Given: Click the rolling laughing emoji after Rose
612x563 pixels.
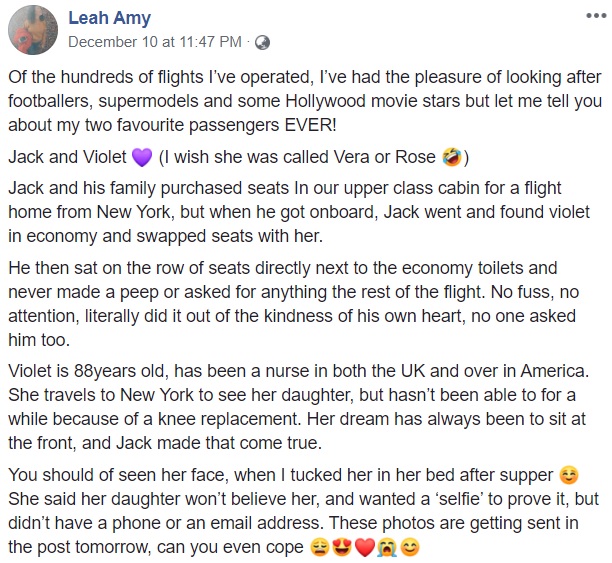Looking at the screenshot, I should click(x=453, y=158).
